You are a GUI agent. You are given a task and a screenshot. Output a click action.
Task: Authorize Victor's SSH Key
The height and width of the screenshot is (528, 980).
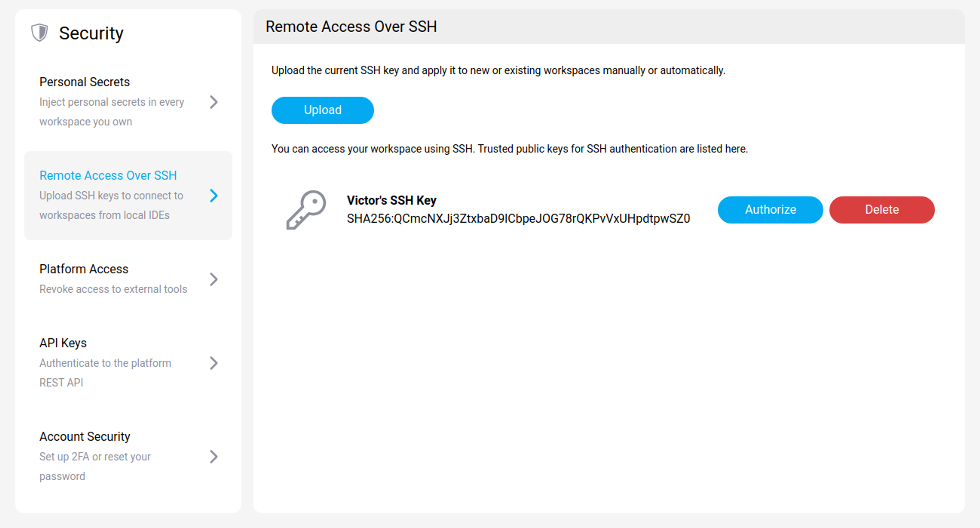click(x=770, y=209)
